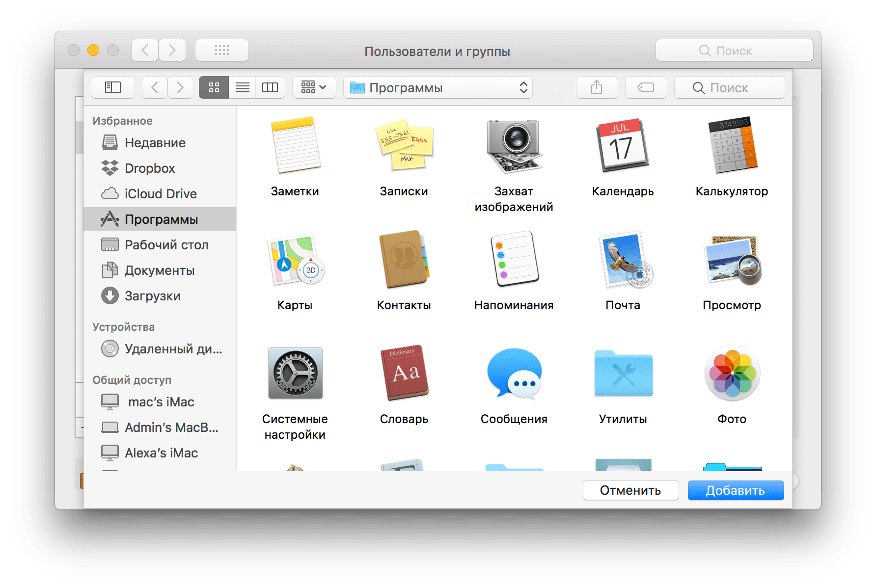Viewport: 876px width, 588px height.
Task: Click the Share toolbar button
Action: pos(597,87)
